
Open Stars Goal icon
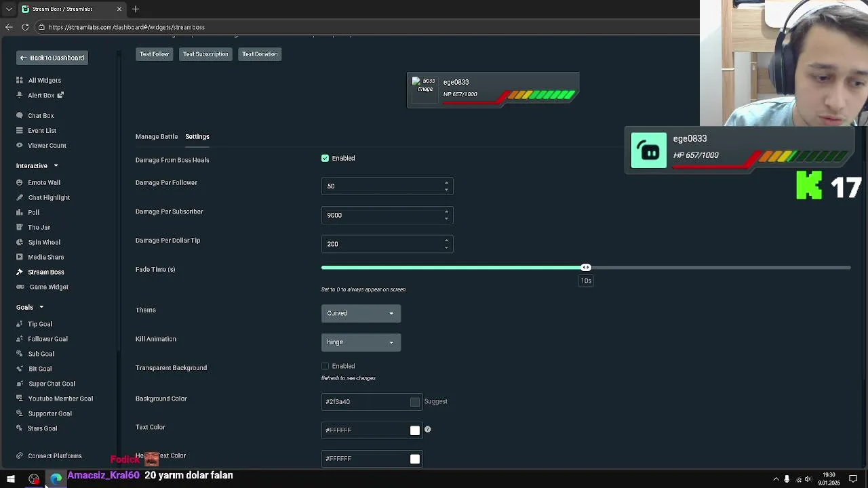(20, 428)
